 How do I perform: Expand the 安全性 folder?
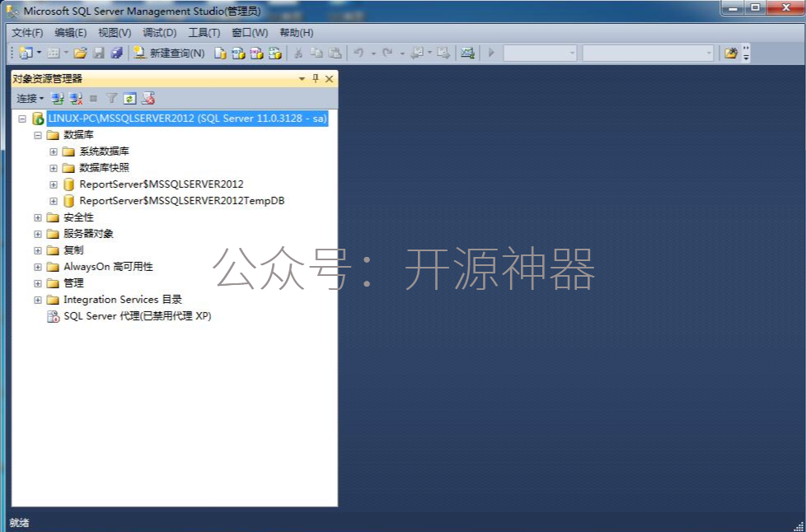(38, 217)
